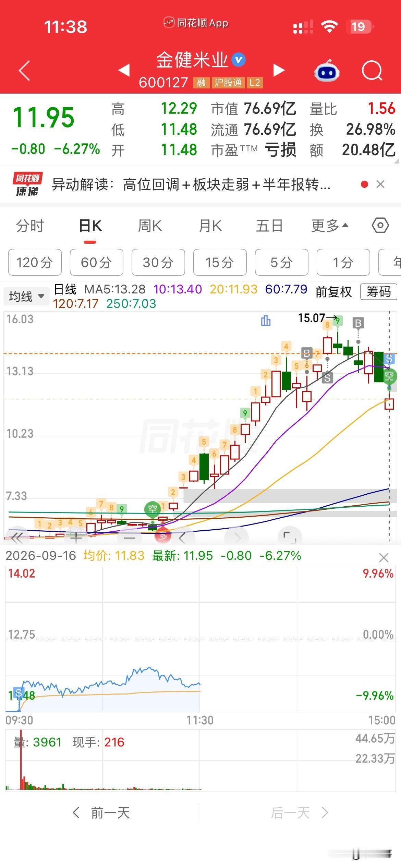This screenshot has width=401, height=868.
Task: Choose the 30分 period
Action: tap(158, 262)
